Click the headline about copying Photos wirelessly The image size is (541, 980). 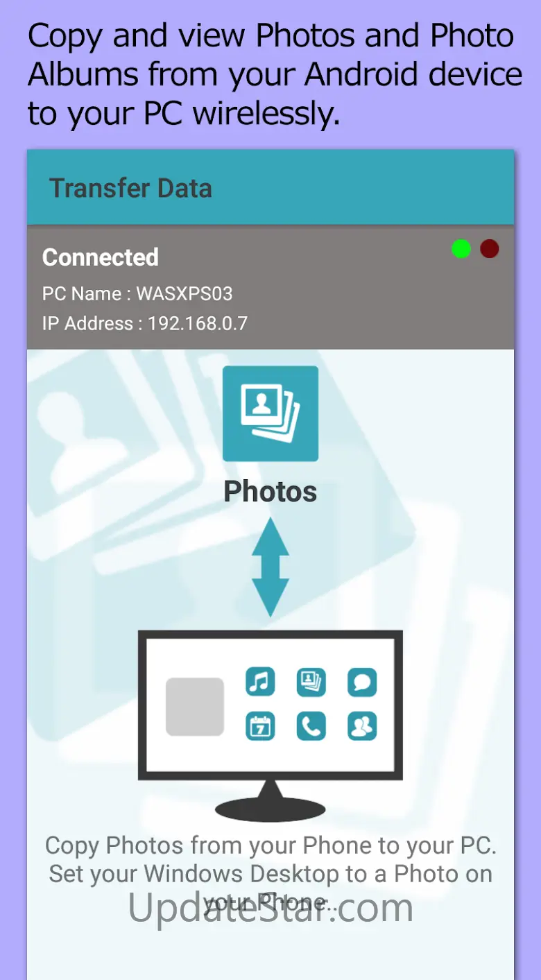coord(274,74)
